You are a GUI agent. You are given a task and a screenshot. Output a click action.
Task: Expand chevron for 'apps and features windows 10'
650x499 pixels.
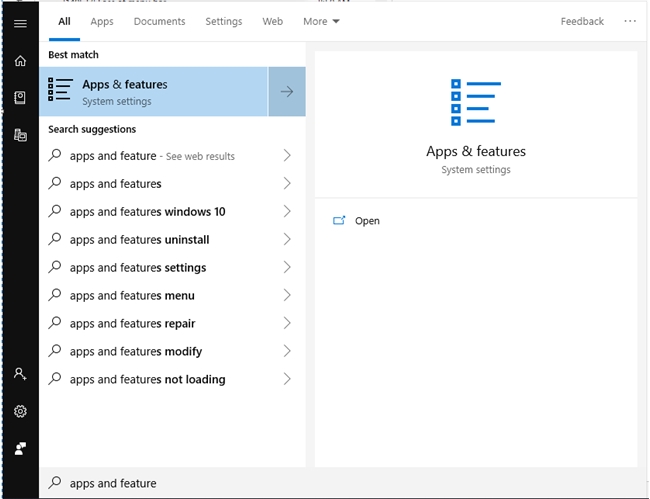pos(287,211)
